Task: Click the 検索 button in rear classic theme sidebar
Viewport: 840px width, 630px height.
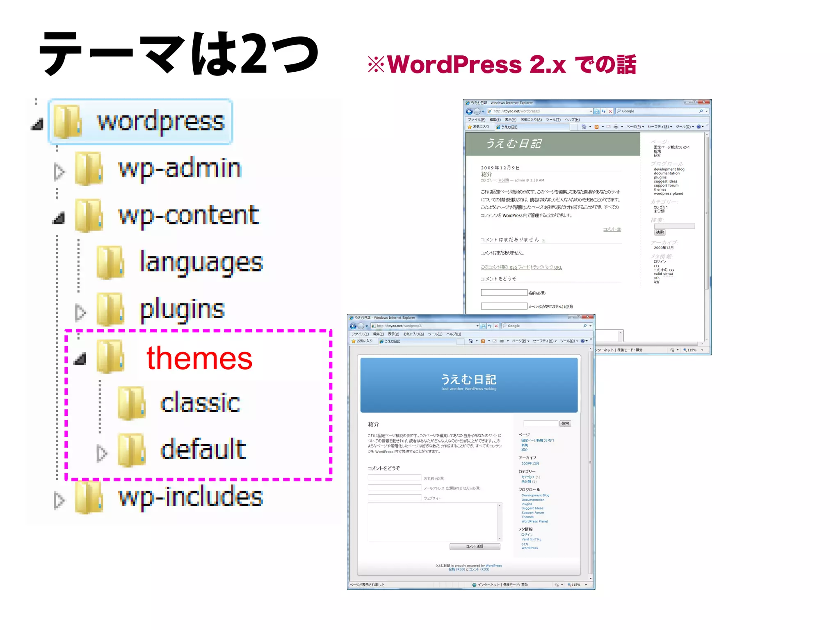Action: click(660, 232)
